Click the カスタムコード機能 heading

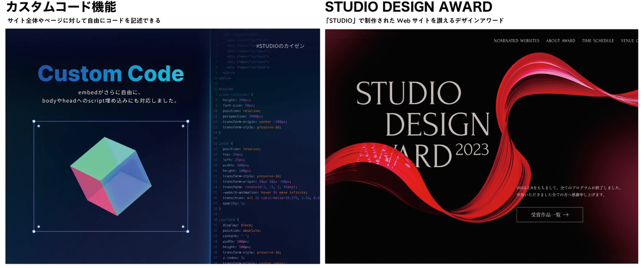[x=61, y=8]
